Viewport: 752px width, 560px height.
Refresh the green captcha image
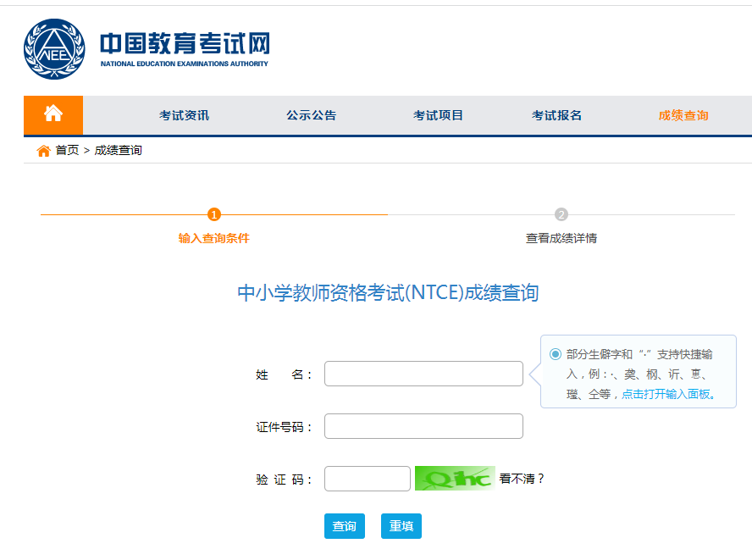tap(455, 479)
